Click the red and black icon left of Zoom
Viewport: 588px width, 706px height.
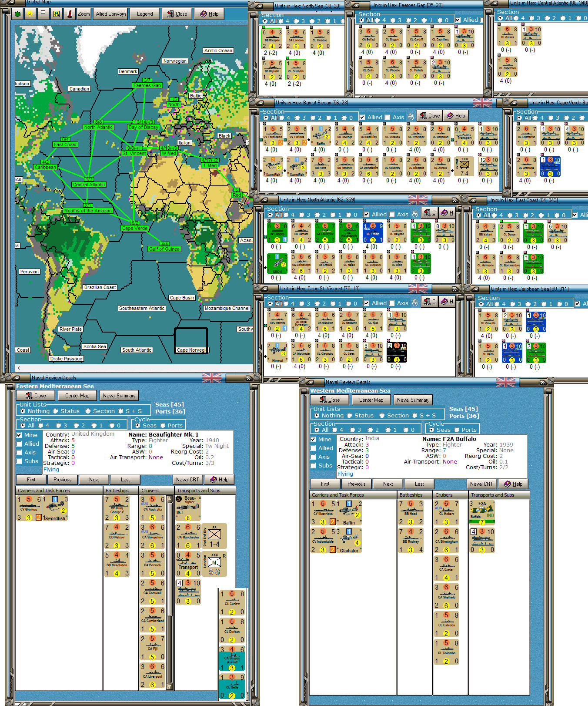coord(70,14)
